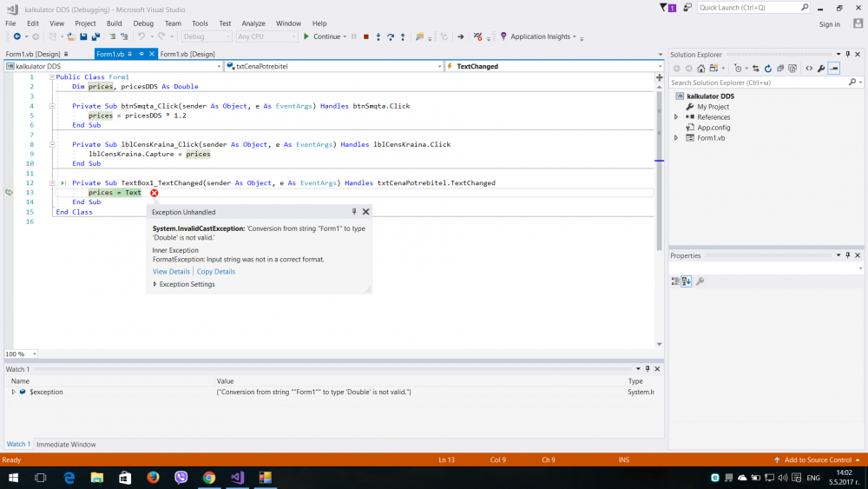Image resolution: width=868 pixels, height=489 pixels.
Task: Click the View Details link
Action: coord(171,271)
